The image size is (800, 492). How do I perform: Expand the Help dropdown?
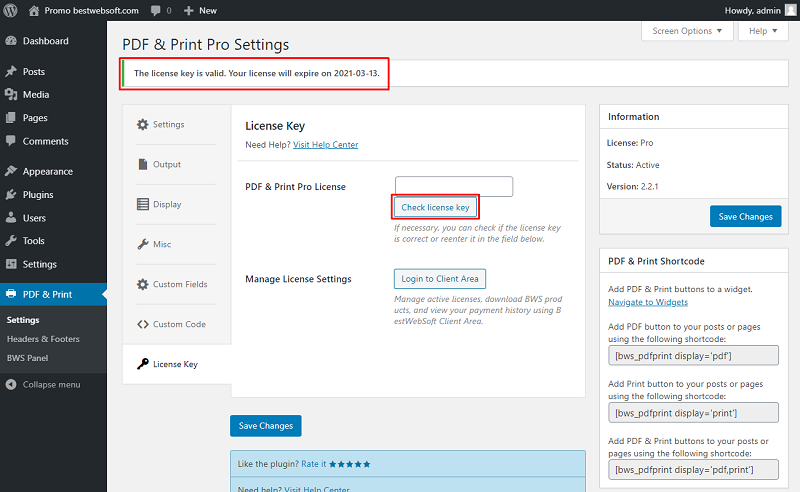tap(763, 31)
